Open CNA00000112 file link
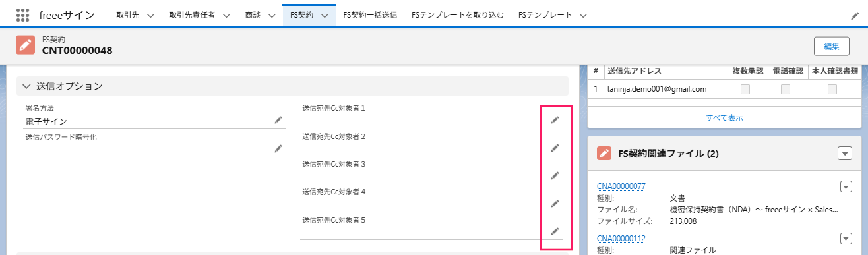This screenshot has height=255, width=868. click(621, 238)
